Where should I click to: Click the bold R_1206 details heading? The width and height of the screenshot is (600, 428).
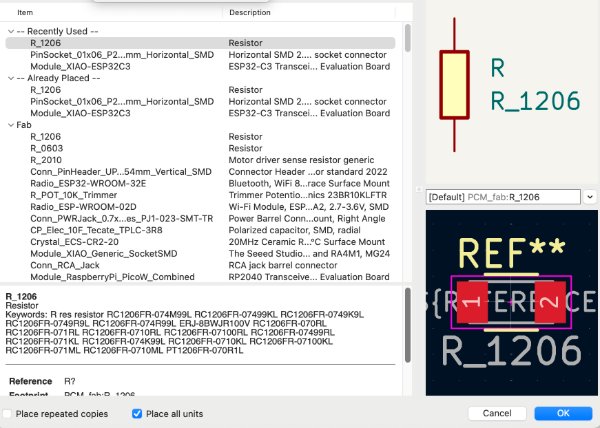tap(21, 296)
